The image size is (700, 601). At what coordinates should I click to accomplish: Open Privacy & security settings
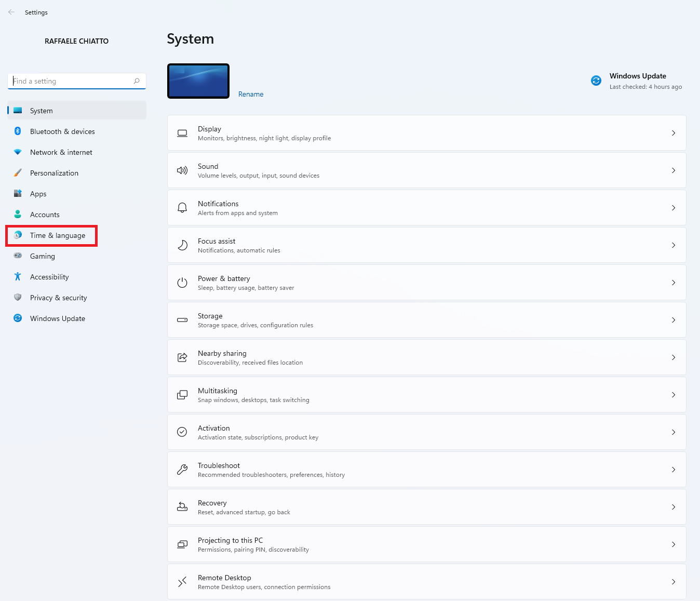click(x=77, y=298)
